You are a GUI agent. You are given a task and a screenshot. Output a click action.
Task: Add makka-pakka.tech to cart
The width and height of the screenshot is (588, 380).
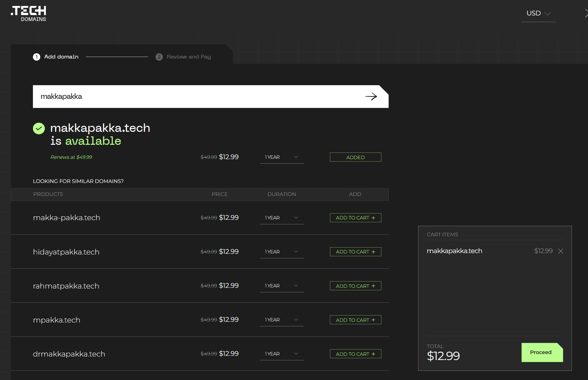[355, 218]
